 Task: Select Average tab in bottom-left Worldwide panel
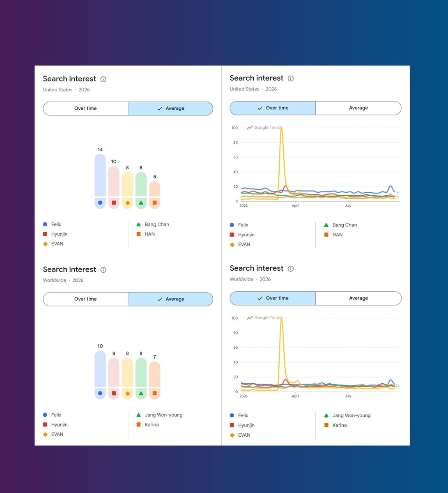point(170,299)
